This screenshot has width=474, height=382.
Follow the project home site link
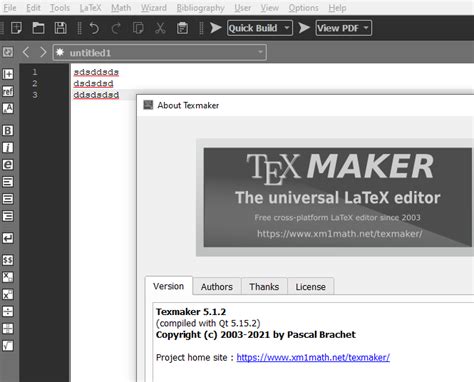pyautogui.click(x=313, y=357)
